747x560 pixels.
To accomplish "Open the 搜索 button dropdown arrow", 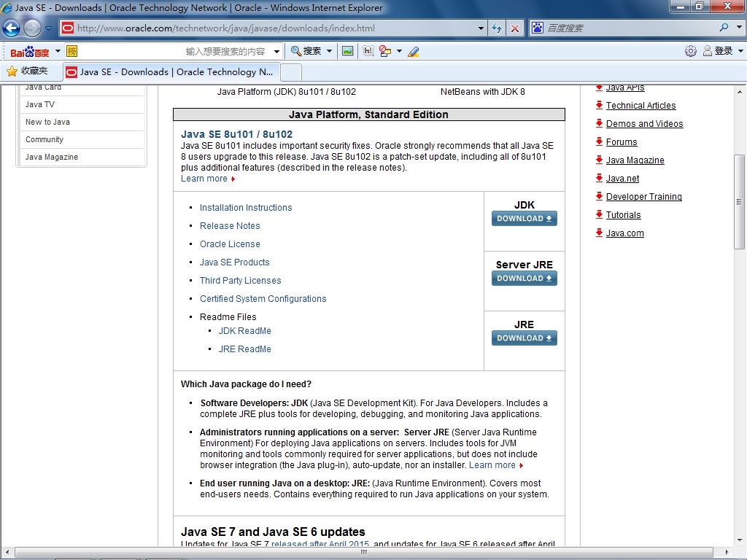I will 329,51.
